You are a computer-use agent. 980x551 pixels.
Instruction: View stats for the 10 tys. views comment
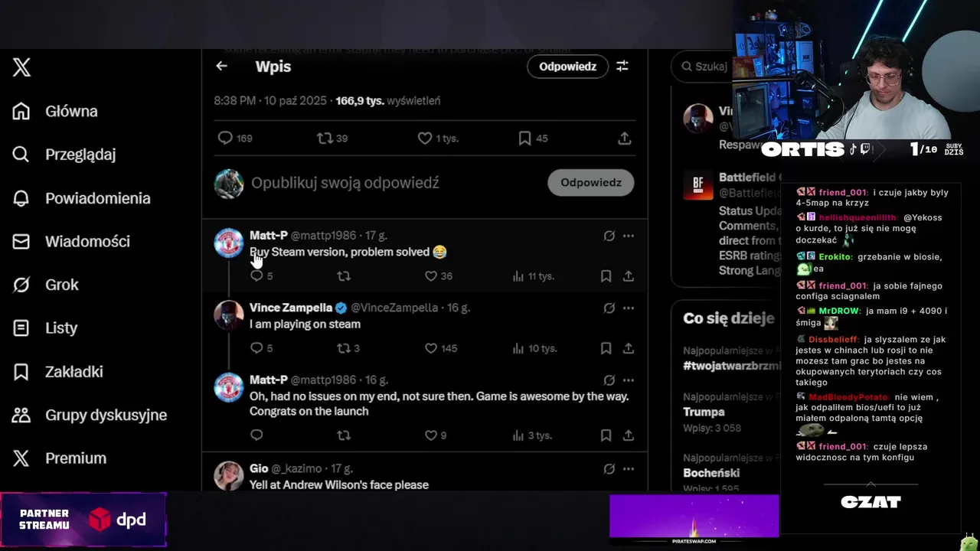534,348
